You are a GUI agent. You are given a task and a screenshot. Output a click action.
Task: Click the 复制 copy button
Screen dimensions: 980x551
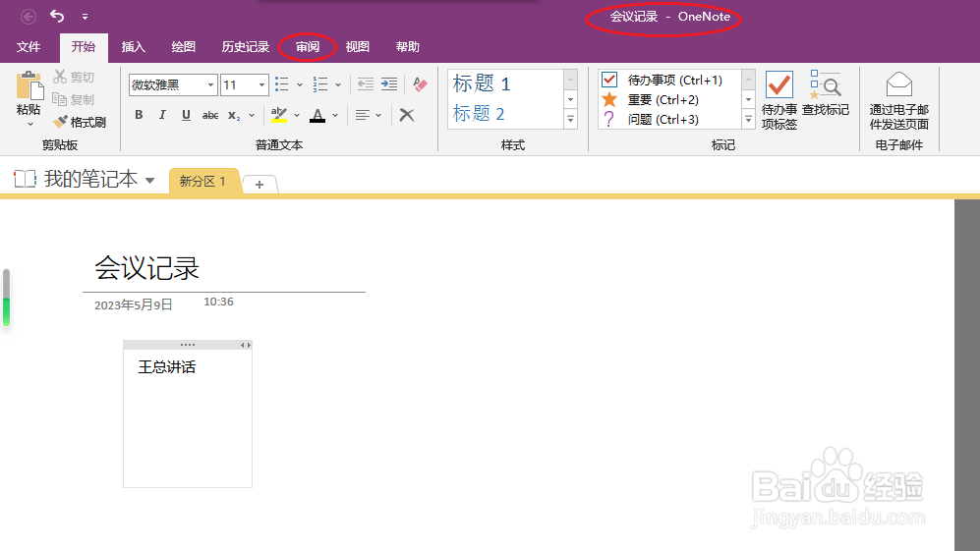73,99
